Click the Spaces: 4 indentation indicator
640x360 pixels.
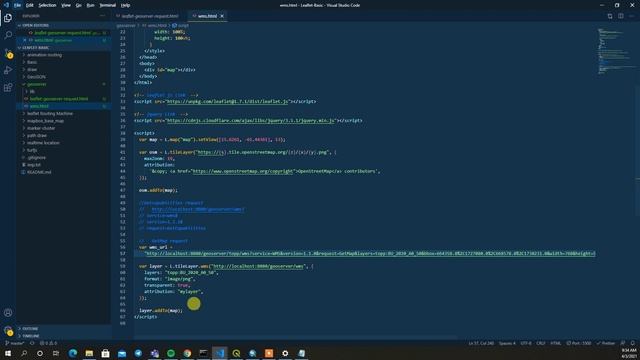[507, 343]
